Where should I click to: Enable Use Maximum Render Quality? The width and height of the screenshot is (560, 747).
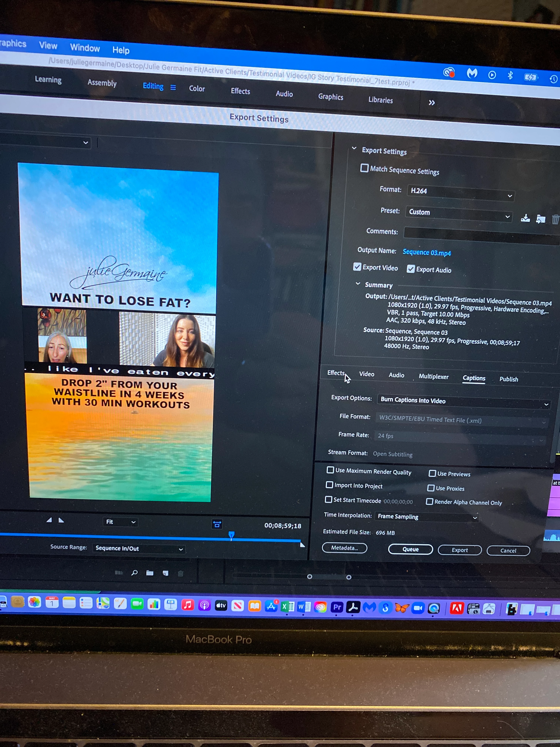tap(330, 470)
